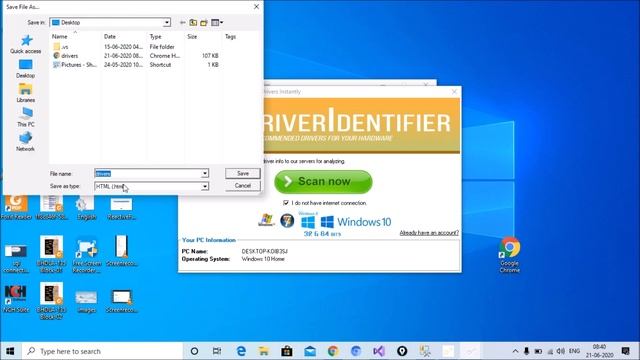Open File Explorer from the taskbar
640x360 pixels.
(264, 351)
